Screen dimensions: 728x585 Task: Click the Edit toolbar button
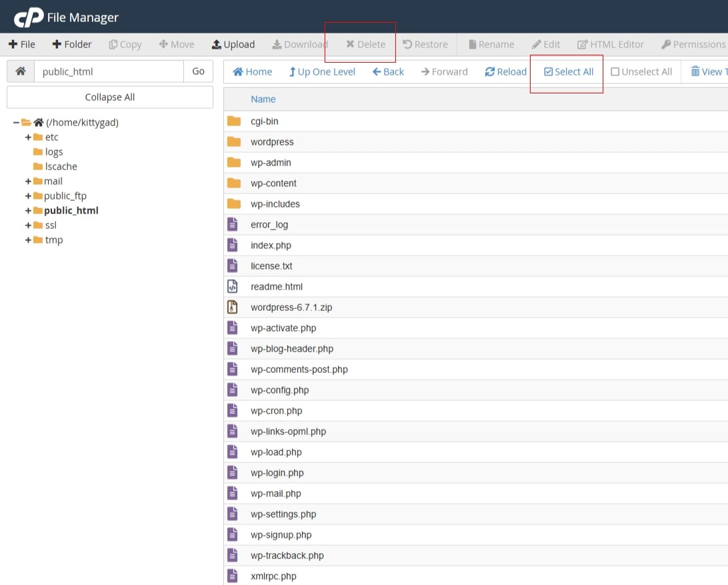coord(546,44)
